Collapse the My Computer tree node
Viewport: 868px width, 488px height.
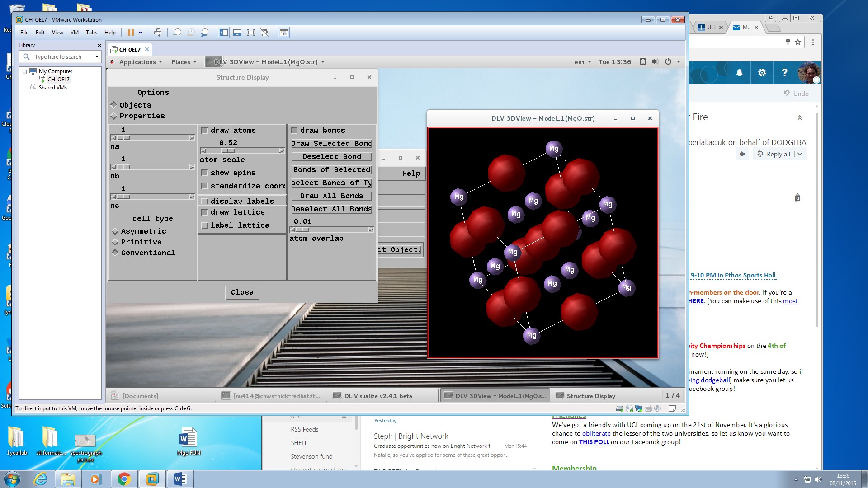(24, 71)
